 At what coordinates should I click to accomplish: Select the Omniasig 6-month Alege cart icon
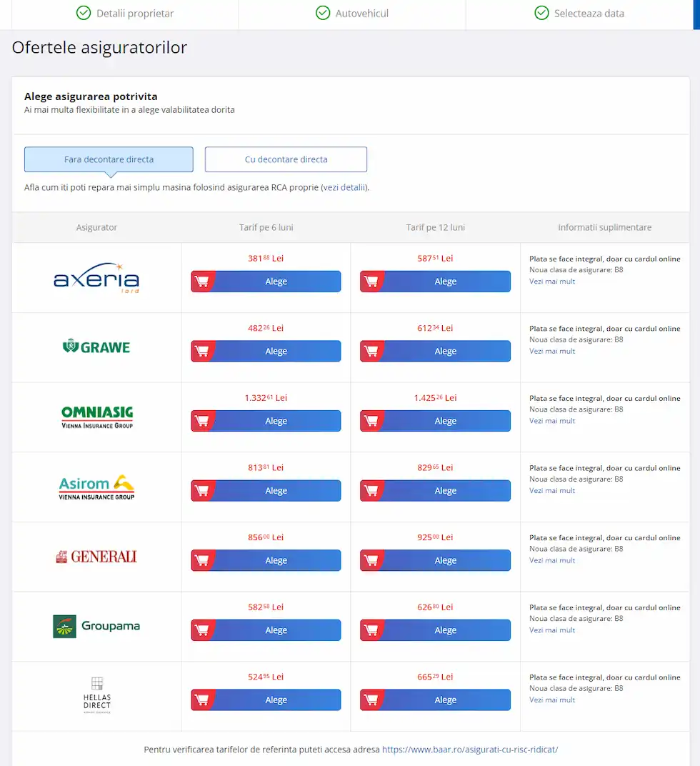pos(201,421)
